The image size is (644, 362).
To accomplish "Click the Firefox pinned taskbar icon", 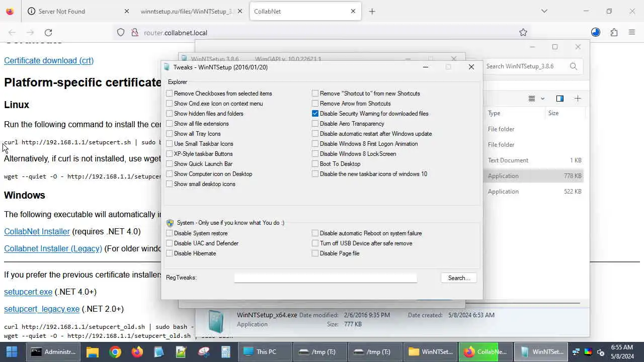I will point(137,352).
